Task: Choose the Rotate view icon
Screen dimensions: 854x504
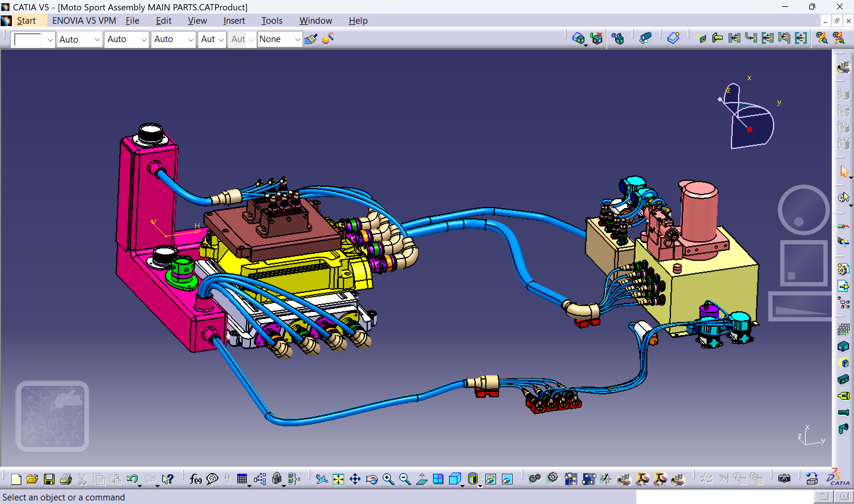Action: point(372,479)
